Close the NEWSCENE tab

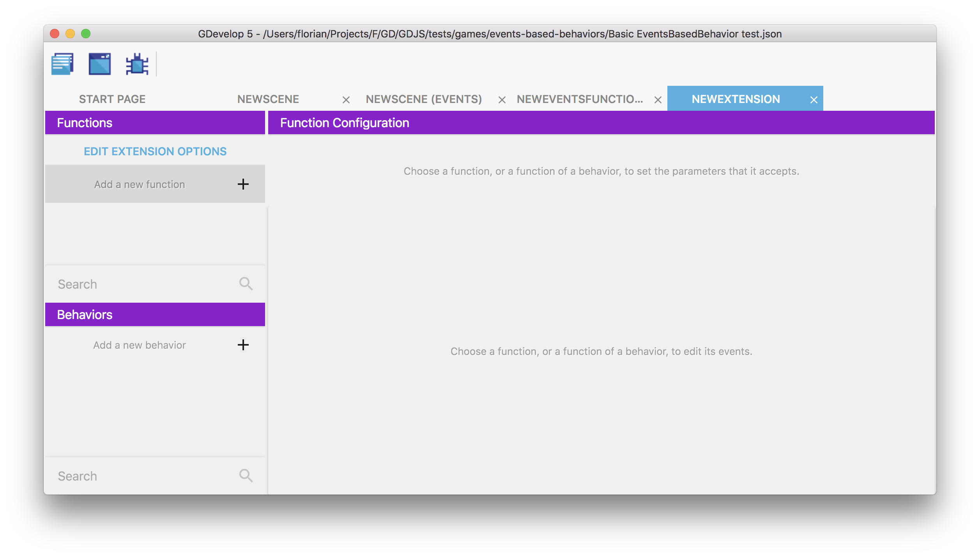pyautogui.click(x=346, y=100)
